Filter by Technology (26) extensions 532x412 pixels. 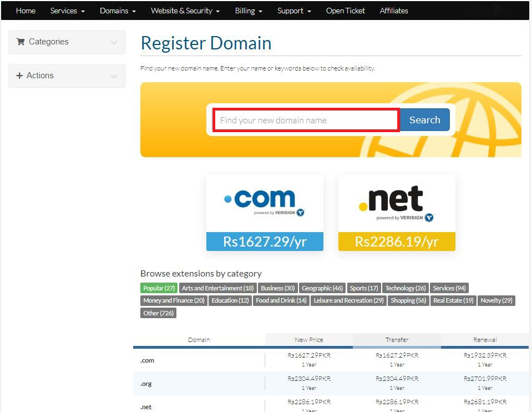click(406, 288)
